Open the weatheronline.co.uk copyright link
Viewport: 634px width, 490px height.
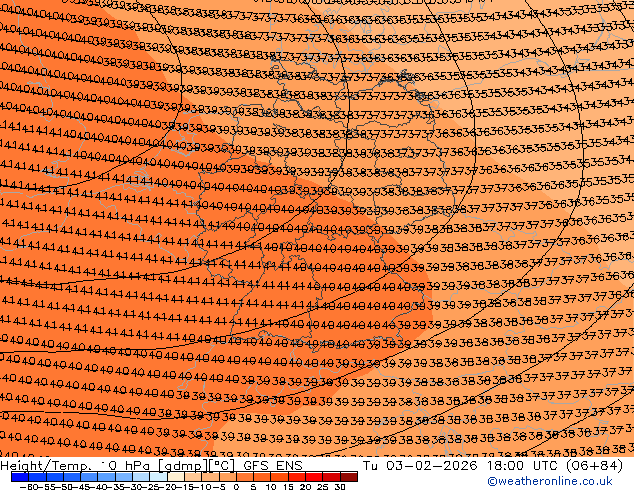[x=550, y=481]
